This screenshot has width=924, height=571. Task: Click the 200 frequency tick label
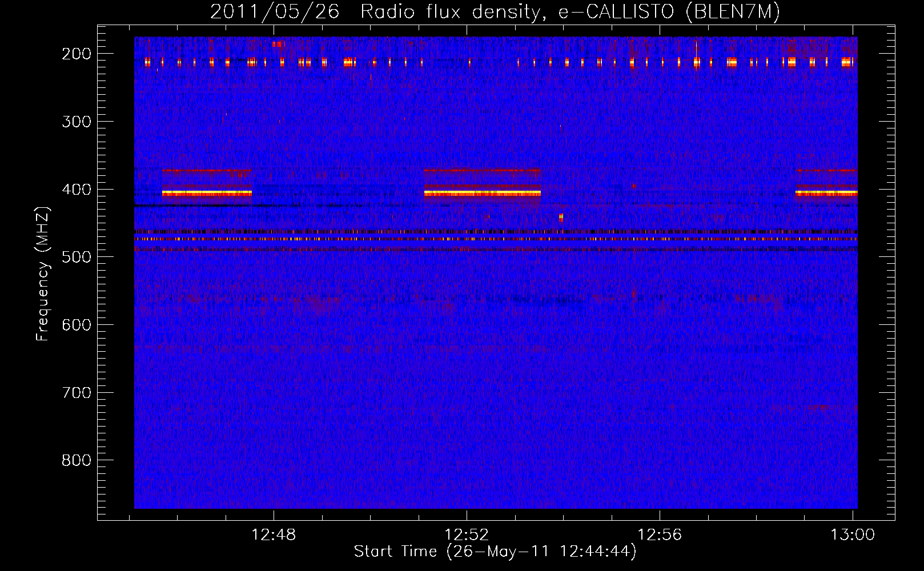pos(76,54)
